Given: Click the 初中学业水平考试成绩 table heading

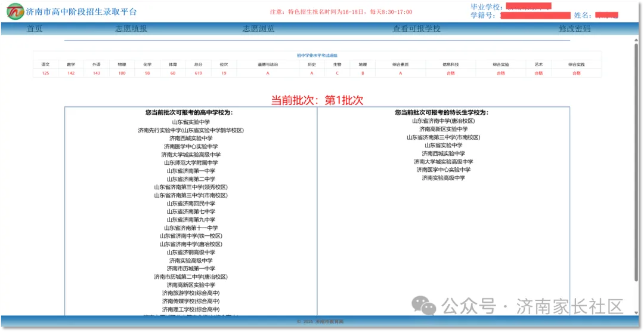Looking at the screenshot, I should 317,56.
